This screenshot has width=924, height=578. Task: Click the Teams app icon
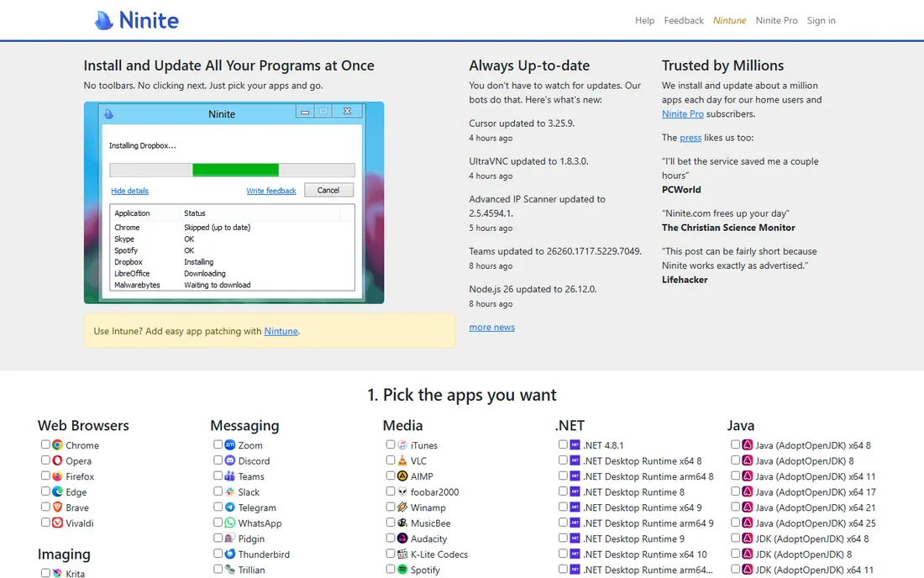point(230,476)
